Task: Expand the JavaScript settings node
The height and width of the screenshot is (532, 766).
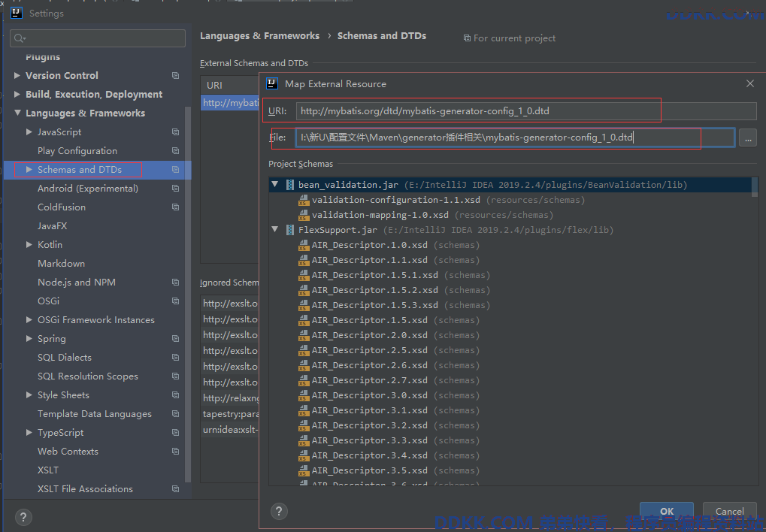Action: tap(29, 132)
